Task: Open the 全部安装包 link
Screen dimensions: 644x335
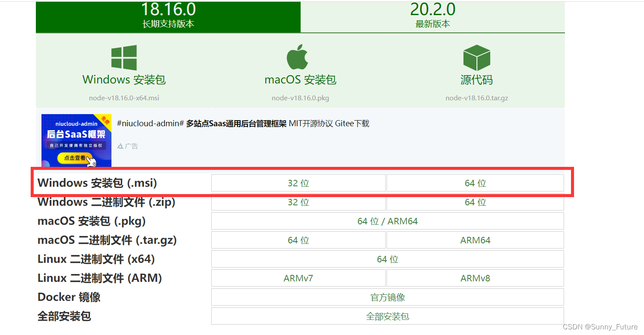Action: (387, 316)
